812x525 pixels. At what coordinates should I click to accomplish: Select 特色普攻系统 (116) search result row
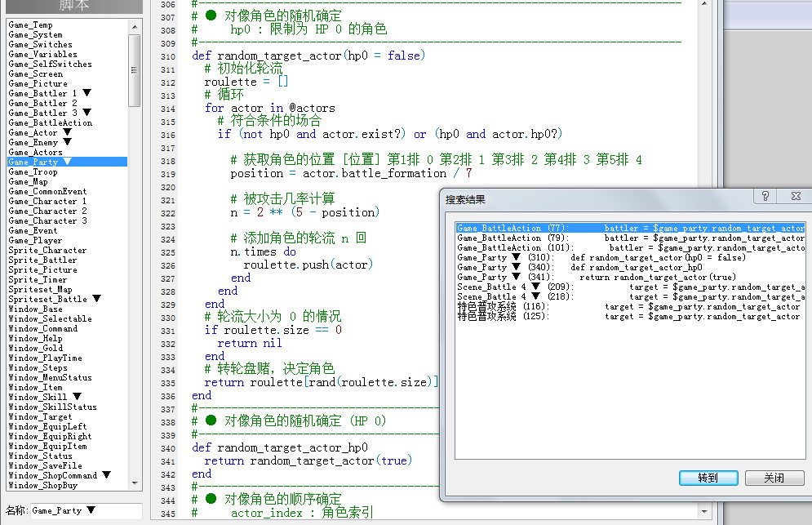(x=631, y=307)
